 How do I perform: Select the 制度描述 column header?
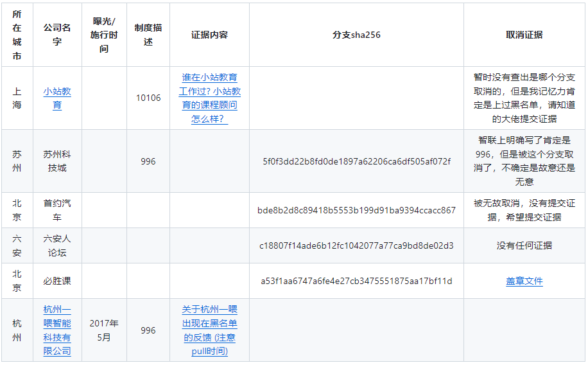tap(148, 35)
